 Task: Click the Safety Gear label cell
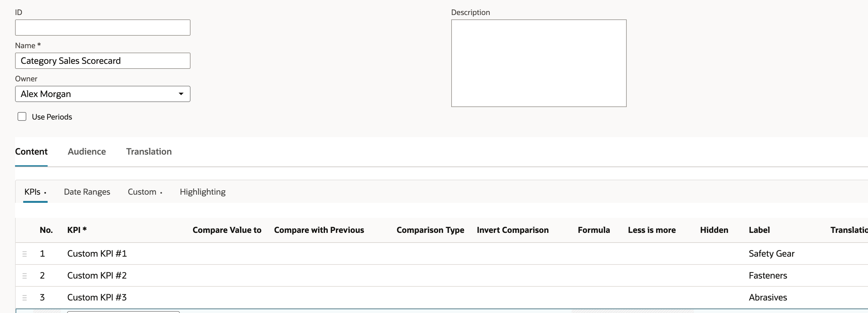(x=771, y=254)
